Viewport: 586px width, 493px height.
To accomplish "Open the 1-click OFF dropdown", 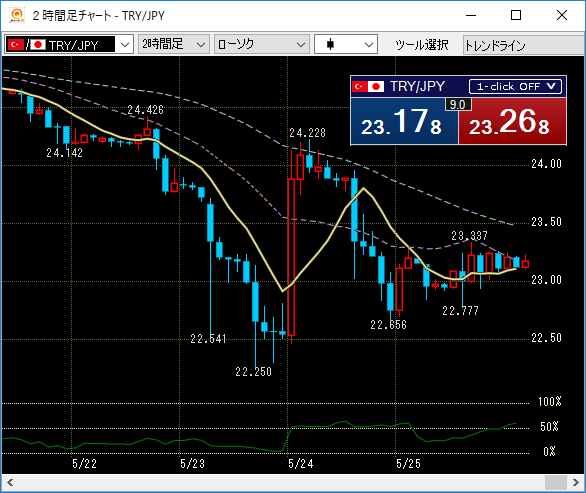I will pos(515,87).
